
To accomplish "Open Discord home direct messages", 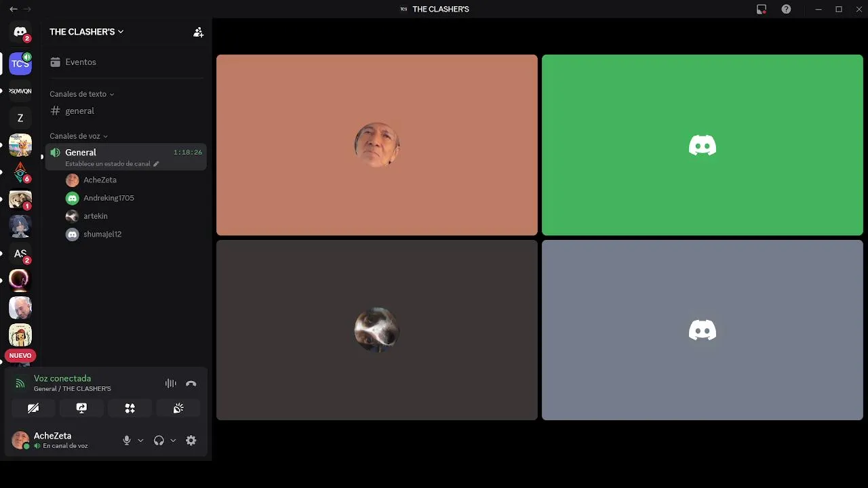I will pyautogui.click(x=20, y=32).
